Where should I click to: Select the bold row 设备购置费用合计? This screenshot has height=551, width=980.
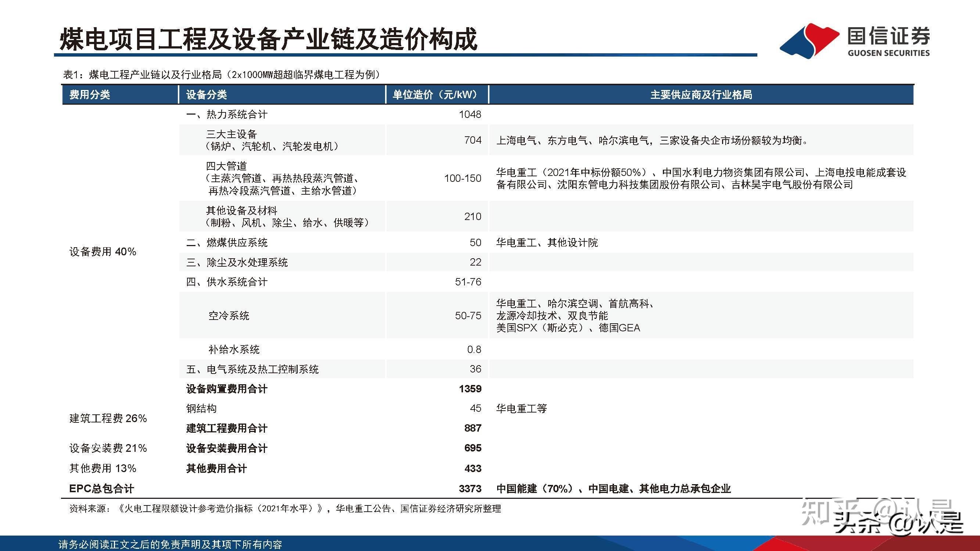(x=546, y=389)
